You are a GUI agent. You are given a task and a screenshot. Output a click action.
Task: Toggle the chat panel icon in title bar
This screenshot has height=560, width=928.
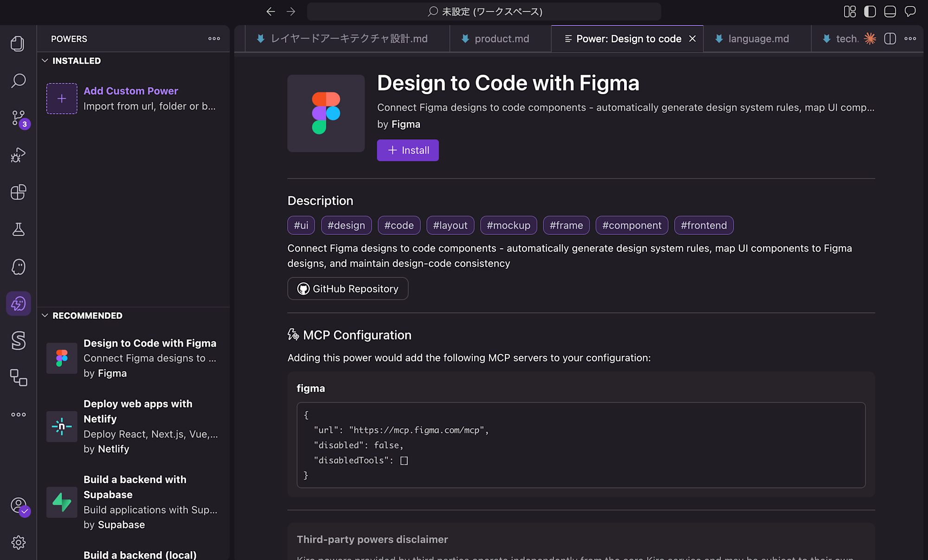[x=910, y=12]
